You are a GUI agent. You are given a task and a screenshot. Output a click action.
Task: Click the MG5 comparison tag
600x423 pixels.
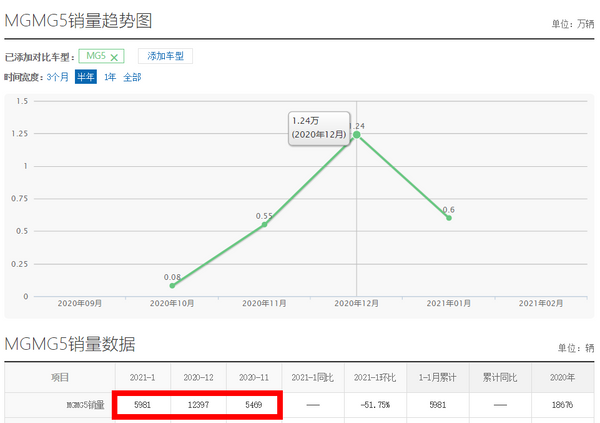tap(101, 56)
